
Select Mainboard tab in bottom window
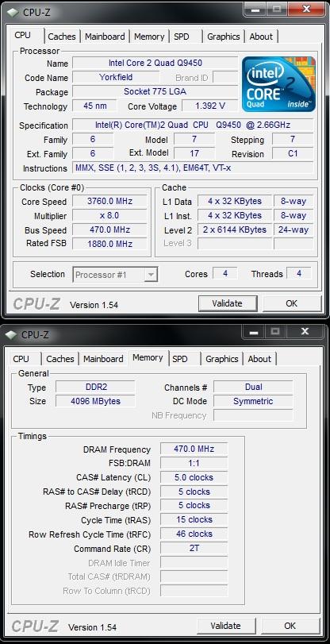[103, 359]
